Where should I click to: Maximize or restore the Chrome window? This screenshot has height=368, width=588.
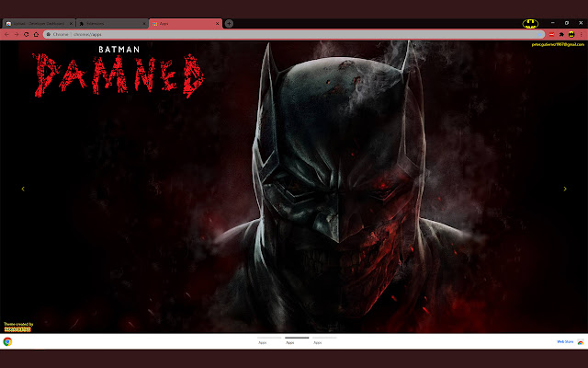click(x=567, y=23)
